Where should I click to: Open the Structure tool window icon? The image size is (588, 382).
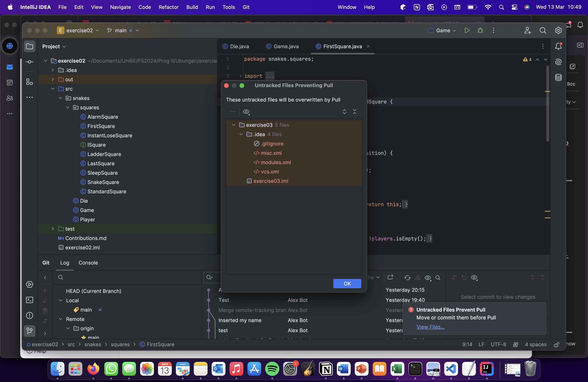(29, 82)
